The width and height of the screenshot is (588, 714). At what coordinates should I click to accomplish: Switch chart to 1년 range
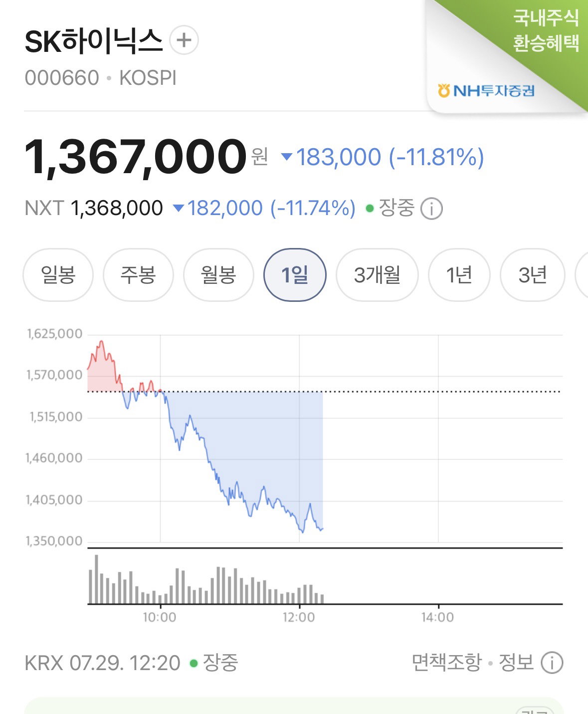tap(459, 275)
